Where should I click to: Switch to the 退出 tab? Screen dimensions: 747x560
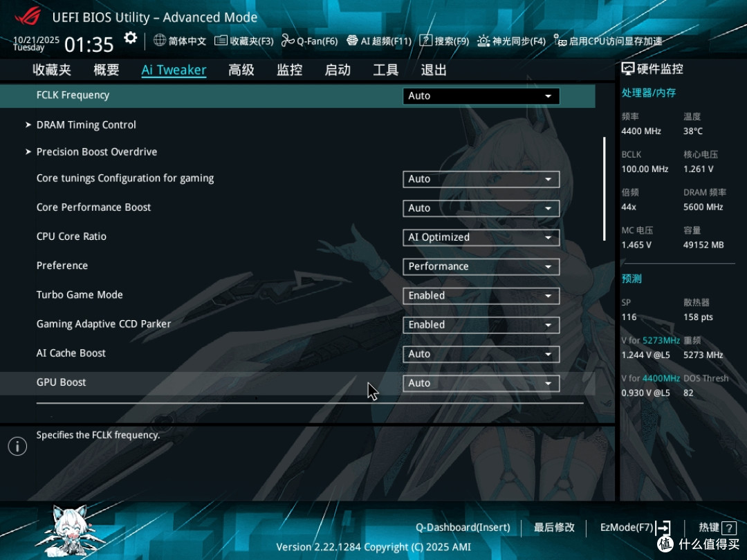[434, 70]
